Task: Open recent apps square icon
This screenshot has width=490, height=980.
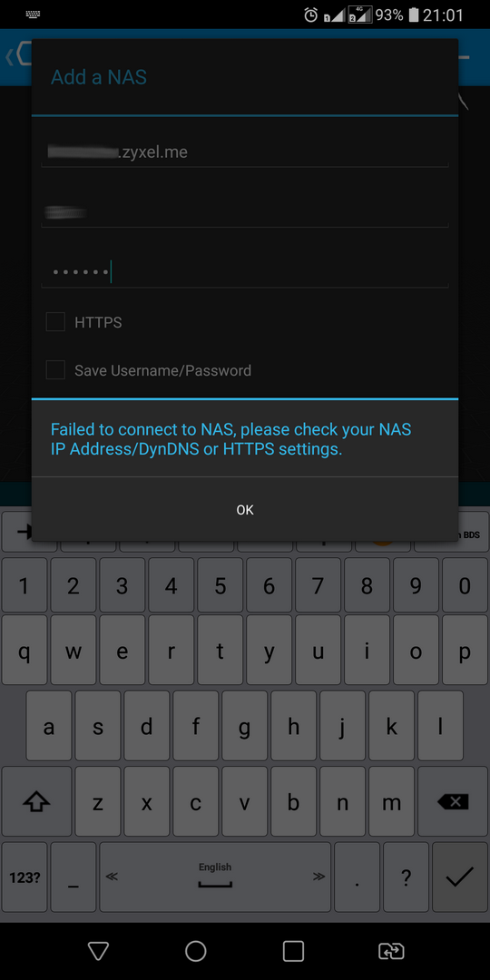Action: pos(293,951)
